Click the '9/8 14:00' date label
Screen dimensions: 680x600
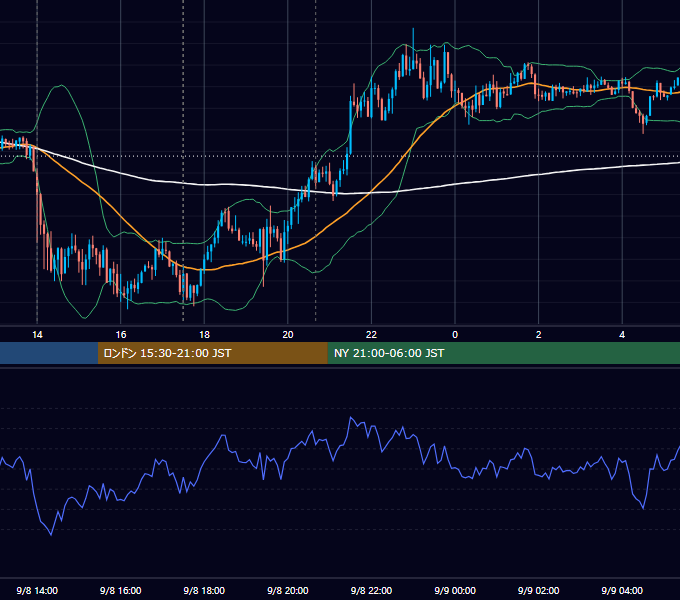click(x=37, y=590)
